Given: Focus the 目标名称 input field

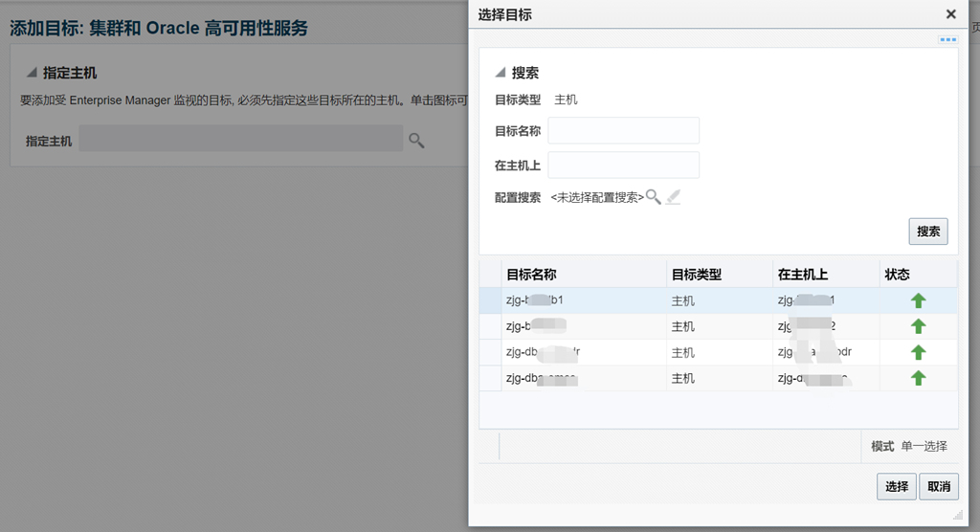Looking at the screenshot, I should 623,131.
